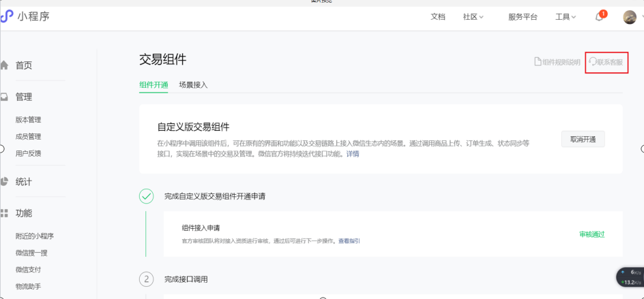The width and height of the screenshot is (644, 299).
Task: Click the 组件规则说明 document icon
Action: tap(537, 62)
